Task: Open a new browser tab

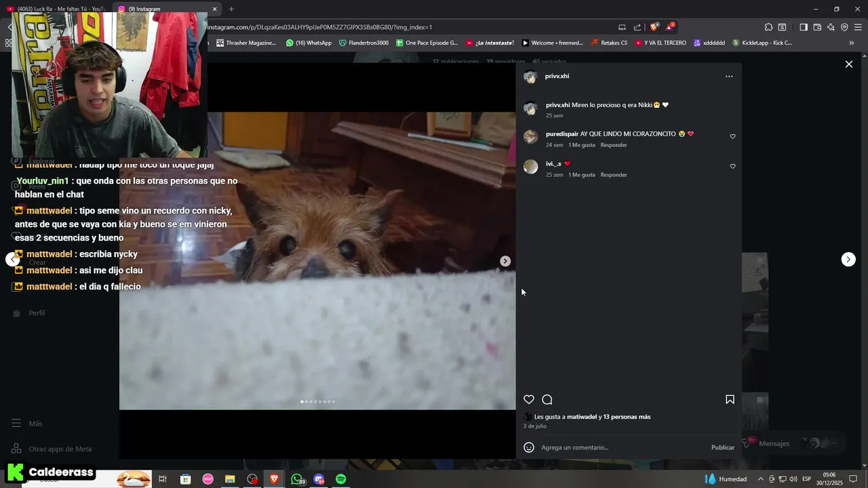Action: coord(231,9)
